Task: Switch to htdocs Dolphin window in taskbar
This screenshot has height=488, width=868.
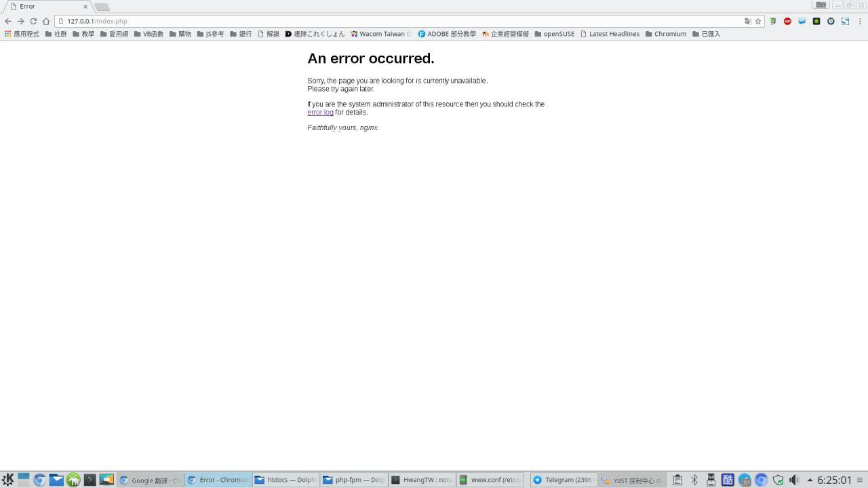Action: point(286,480)
